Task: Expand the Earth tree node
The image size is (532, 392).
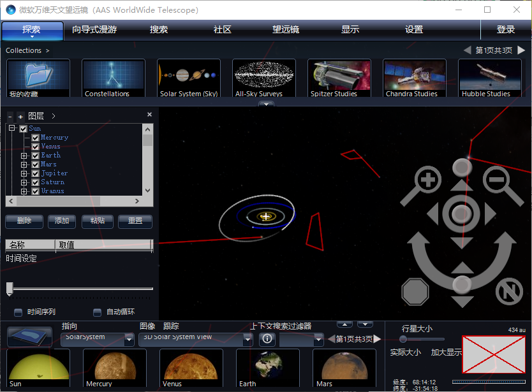Action: tap(24, 156)
